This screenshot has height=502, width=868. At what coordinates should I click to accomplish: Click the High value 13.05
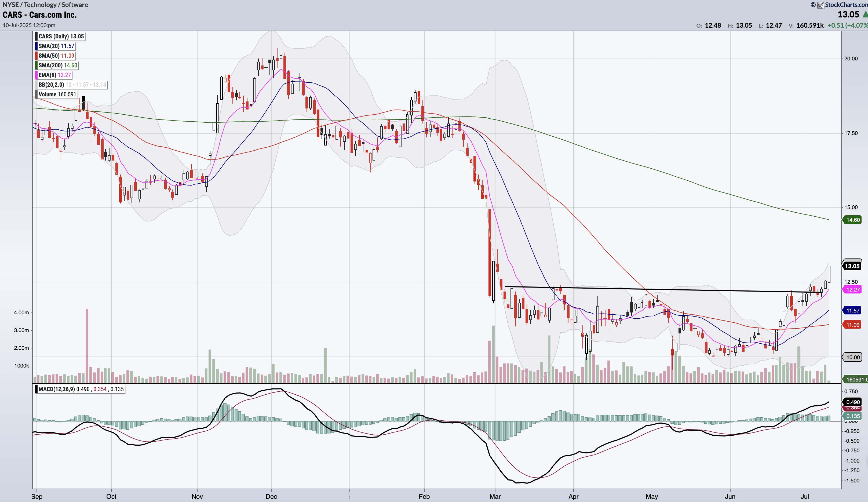click(744, 25)
